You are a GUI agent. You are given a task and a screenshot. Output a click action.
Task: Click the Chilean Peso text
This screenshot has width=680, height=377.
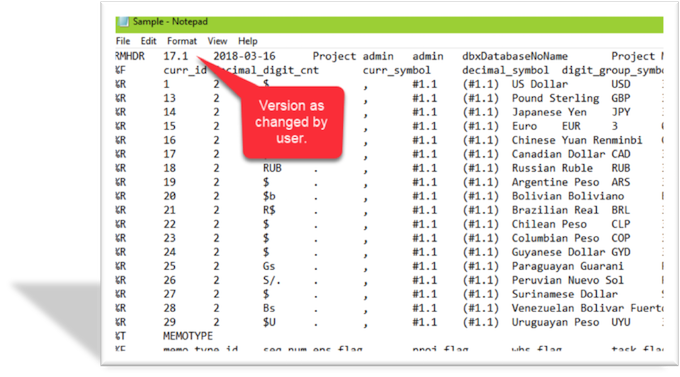[549, 224]
